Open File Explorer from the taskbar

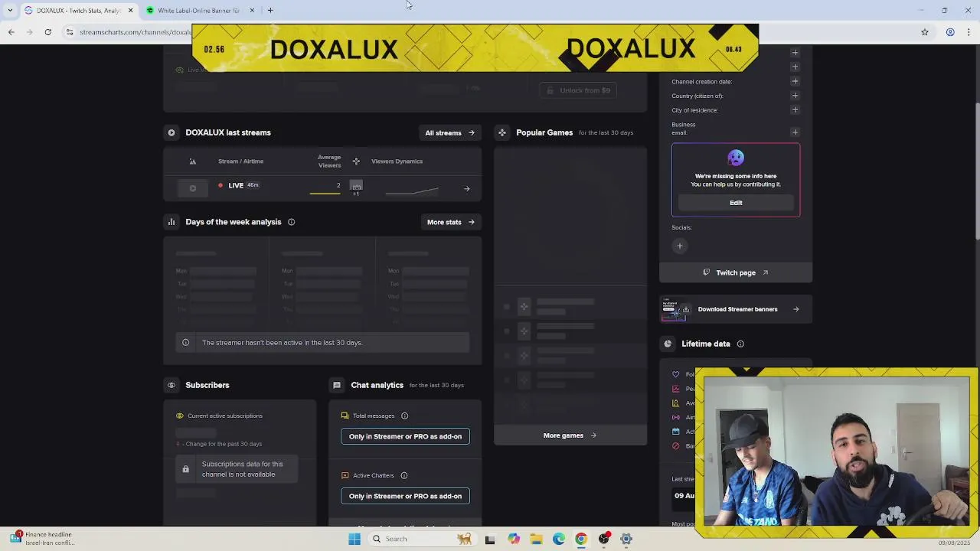[536, 539]
